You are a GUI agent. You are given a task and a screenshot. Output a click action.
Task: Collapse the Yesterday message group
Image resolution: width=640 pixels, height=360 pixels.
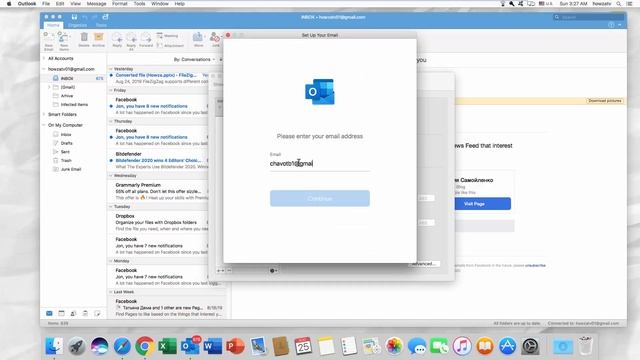coord(111,69)
